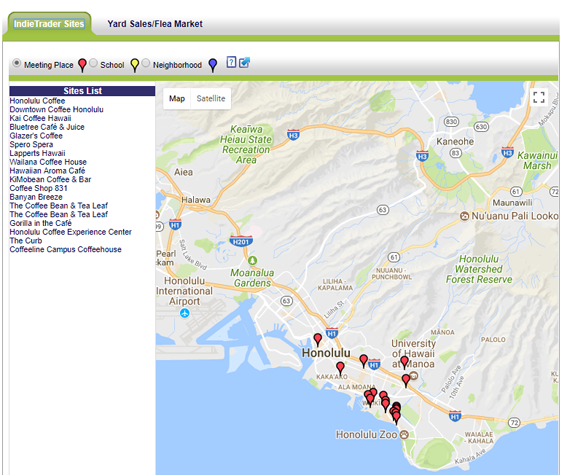Open Downtown Coffee Honolulu link

(56, 110)
